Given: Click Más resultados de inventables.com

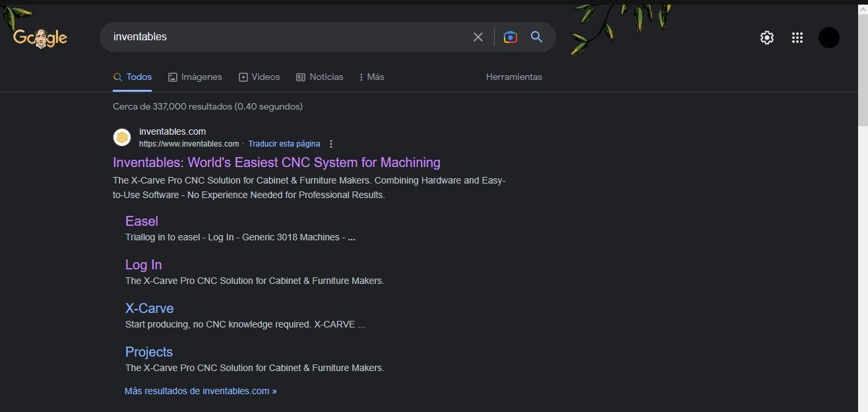Looking at the screenshot, I should [201, 391].
